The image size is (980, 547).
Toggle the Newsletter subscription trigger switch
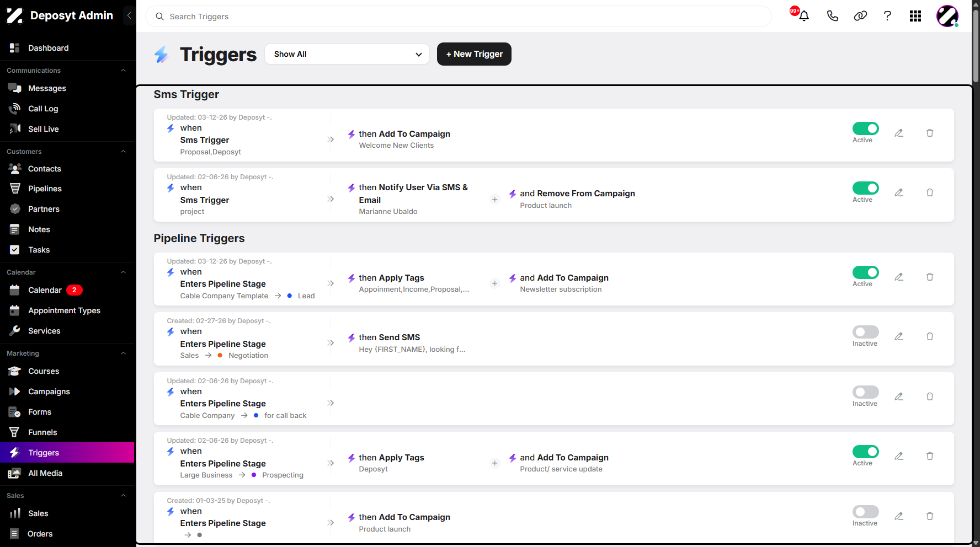tap(866, 272)
